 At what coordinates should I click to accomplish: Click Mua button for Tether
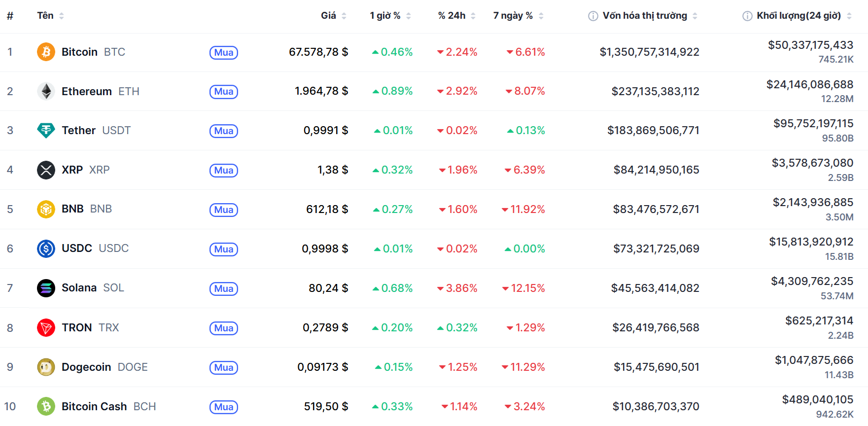tap(224, 131)
